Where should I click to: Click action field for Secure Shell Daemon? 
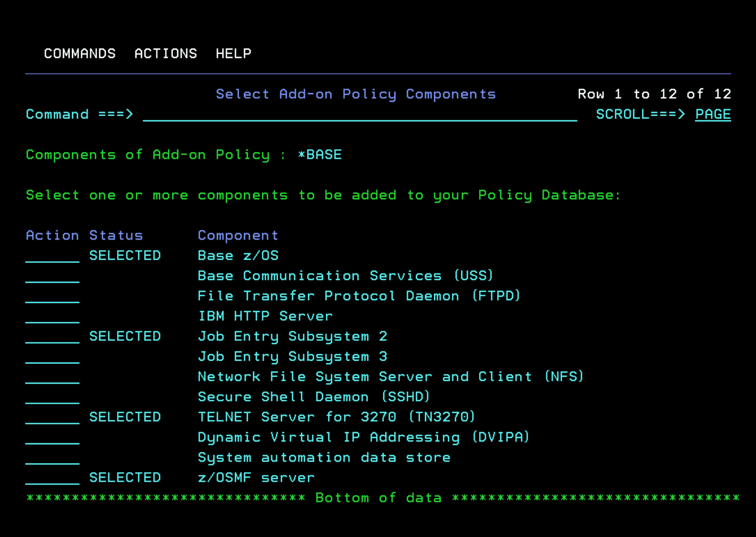tap(53, 397)
